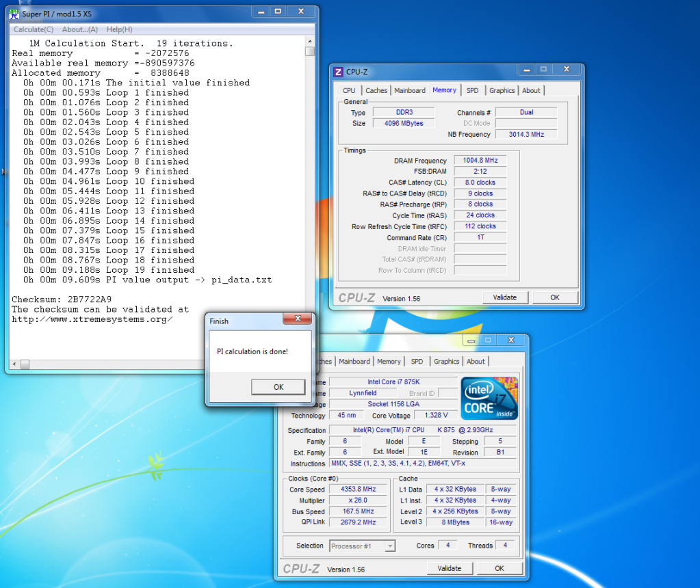Viewport: 700px width, 588px height.
Task: Click OK in lower CPU-Z window
Action: click(x=500, y=568)
